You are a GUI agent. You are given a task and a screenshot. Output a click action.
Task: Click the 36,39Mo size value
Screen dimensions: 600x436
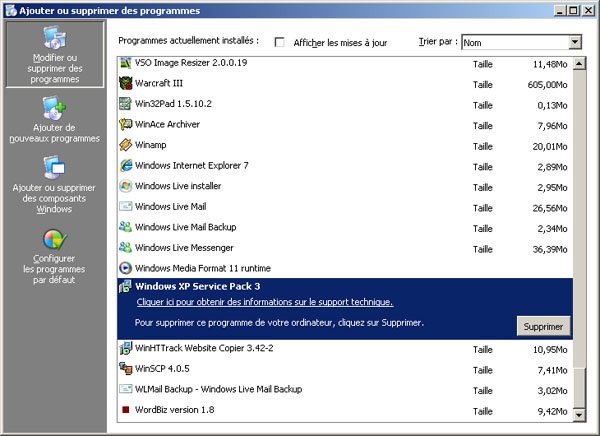550,250
